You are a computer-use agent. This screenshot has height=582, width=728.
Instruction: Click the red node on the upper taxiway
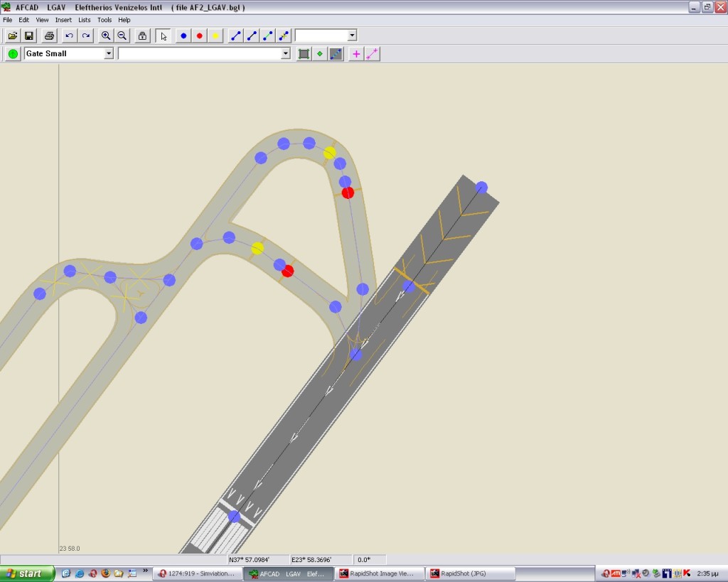[348, 193]
